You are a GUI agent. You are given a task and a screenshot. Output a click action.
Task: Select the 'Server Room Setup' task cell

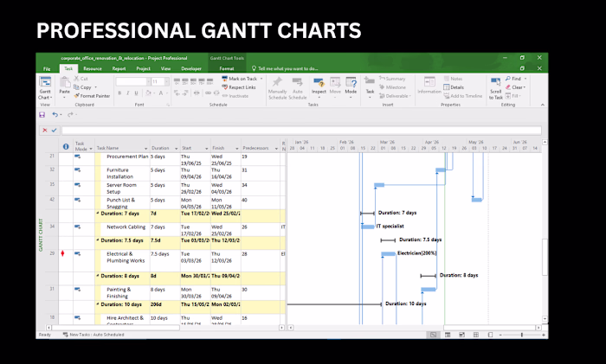click(x=126, y=188)
